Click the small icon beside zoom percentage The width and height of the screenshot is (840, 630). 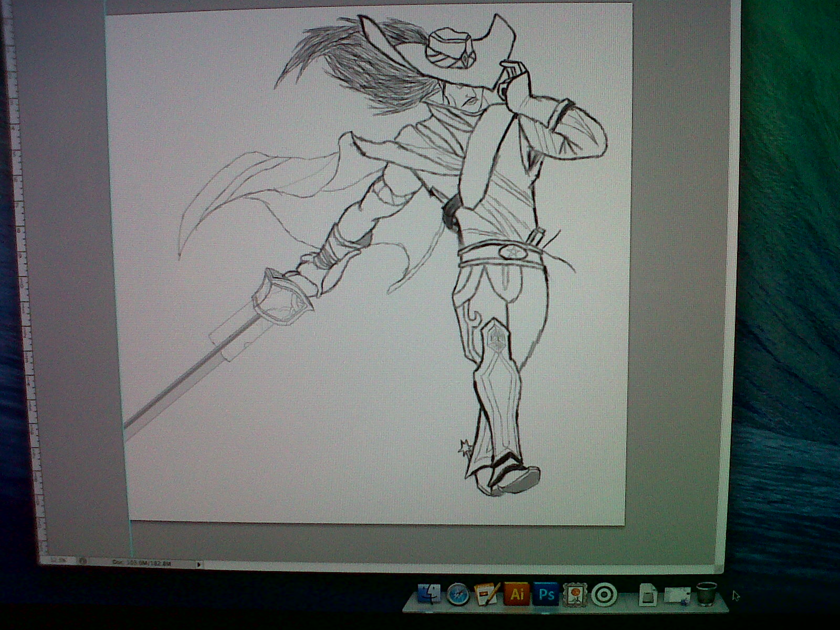click(82, 561)
